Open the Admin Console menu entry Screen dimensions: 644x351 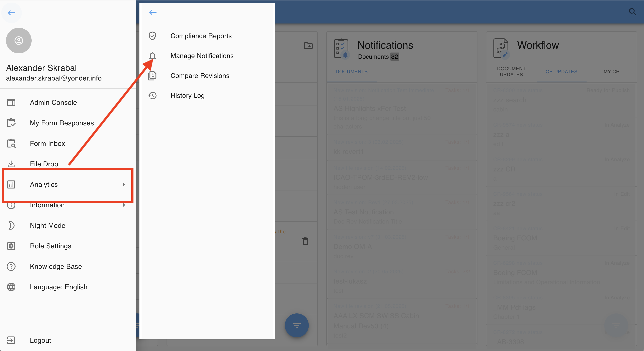click(53, 102)
